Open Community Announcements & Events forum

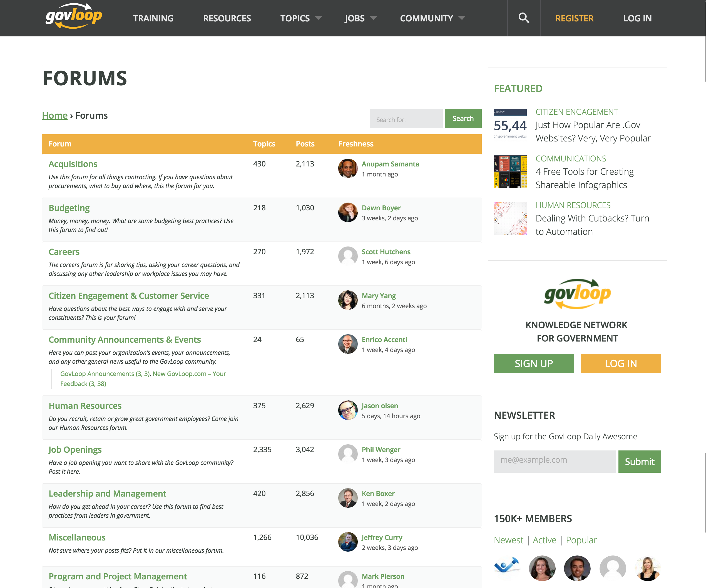(125, 340)
